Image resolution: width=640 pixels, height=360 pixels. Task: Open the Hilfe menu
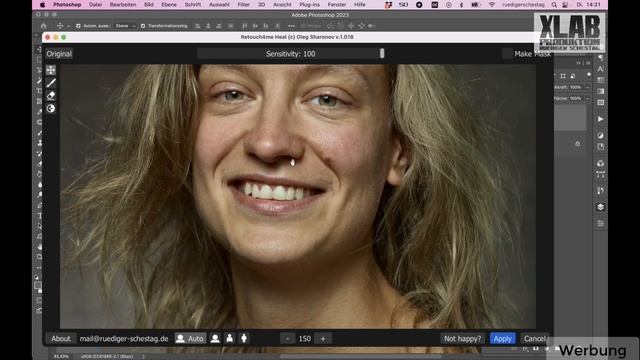pos(360,4)
